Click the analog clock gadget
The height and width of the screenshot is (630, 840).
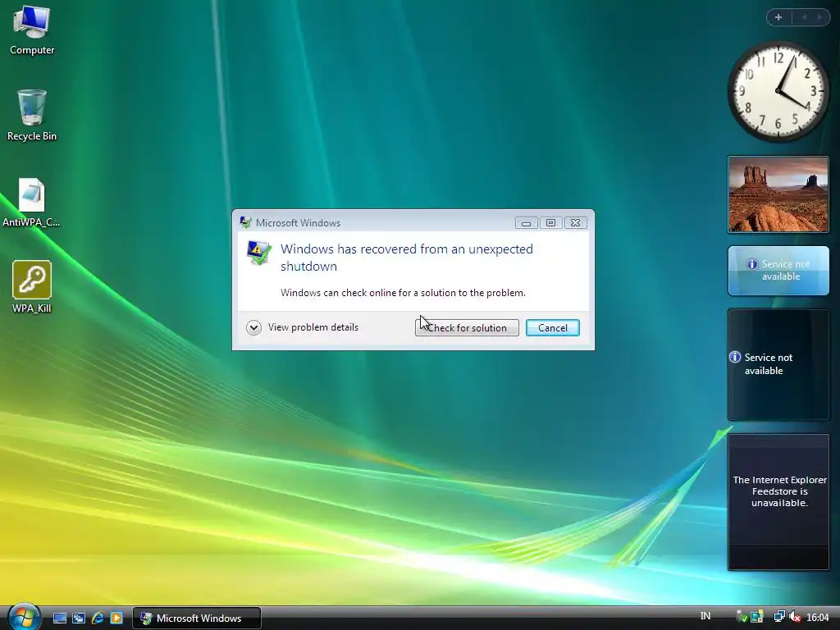click(x=778, y=91)
